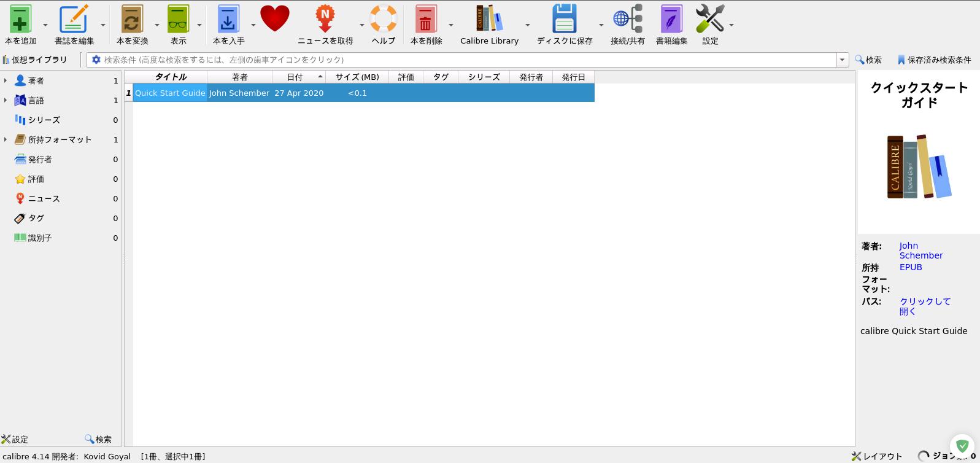Screen dimensions: 980x463
Task: Sort by シリーズ column header
Action: pos(484,77)
